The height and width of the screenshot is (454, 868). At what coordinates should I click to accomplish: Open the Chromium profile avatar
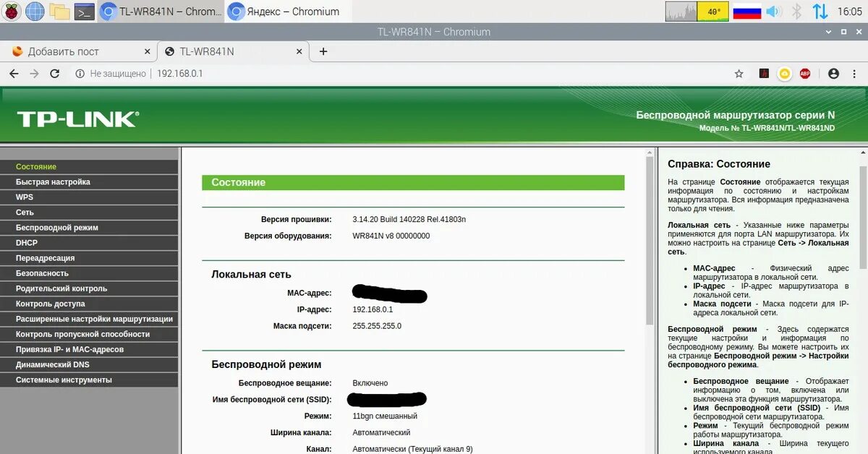click(x=833, y=74)
